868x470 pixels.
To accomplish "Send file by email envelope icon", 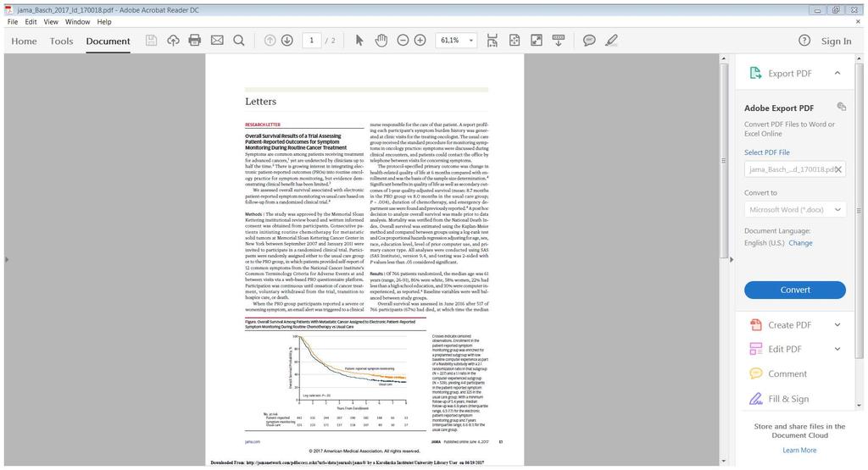I will pos(217,41).
